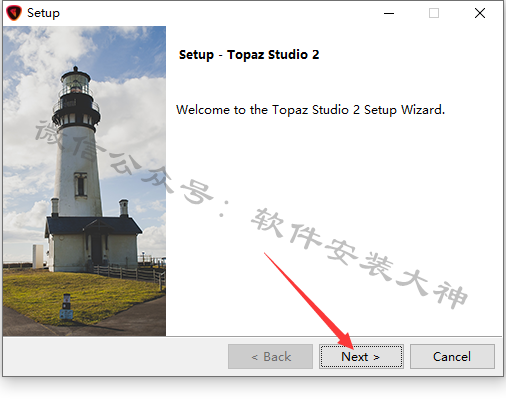Click the small house at the lighthouse base
This screenshot has height=400, width=506.
(x=93, y=243)
